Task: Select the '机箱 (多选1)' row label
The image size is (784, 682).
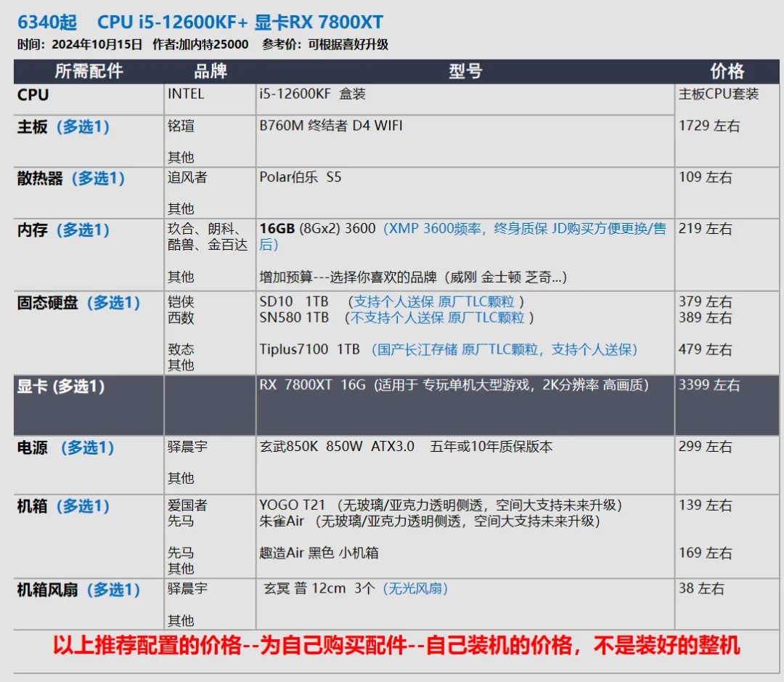Action: click(x=63, y=506)
